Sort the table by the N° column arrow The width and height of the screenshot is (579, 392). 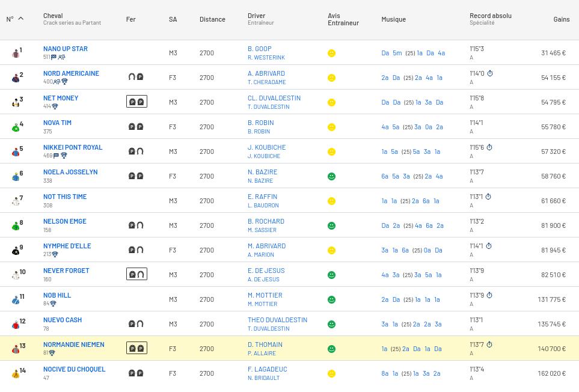click(20, 19)
